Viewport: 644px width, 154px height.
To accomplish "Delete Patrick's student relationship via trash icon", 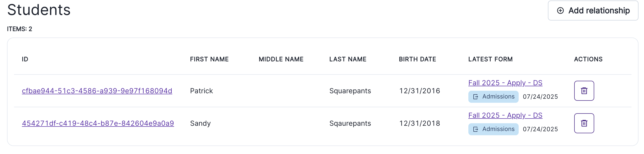I will click(584, 91).
